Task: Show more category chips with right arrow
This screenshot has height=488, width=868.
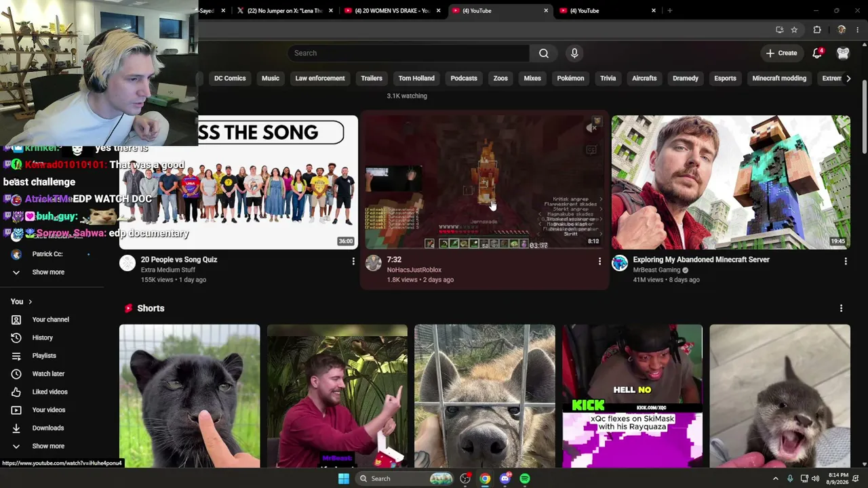Action: click(848, 78)
